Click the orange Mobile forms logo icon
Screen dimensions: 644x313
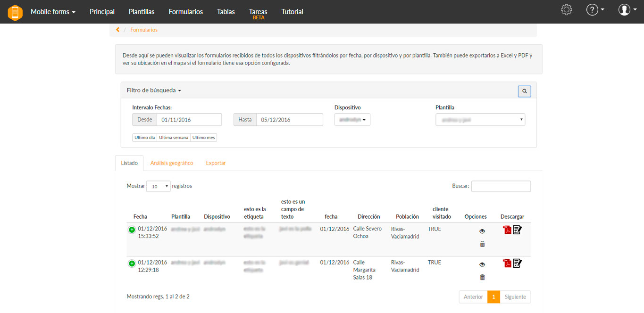coord(15,12)
